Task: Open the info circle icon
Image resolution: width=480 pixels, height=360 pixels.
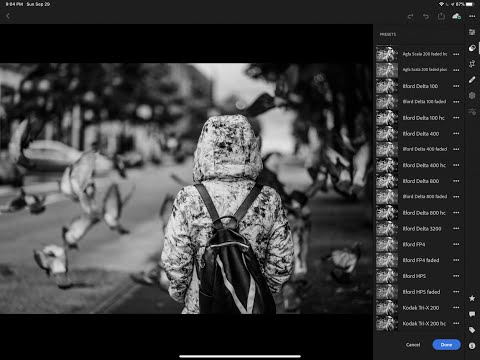Action: click(472, 346)
